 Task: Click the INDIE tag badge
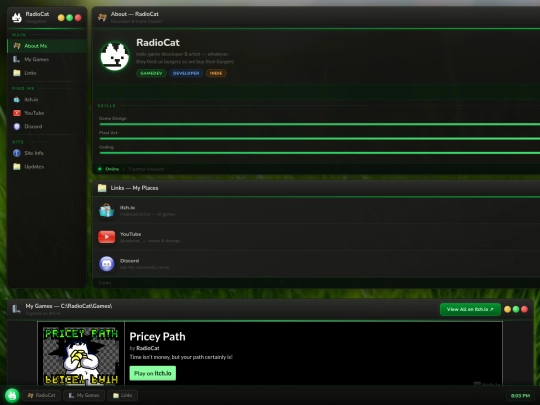click(x=216, y=73)
